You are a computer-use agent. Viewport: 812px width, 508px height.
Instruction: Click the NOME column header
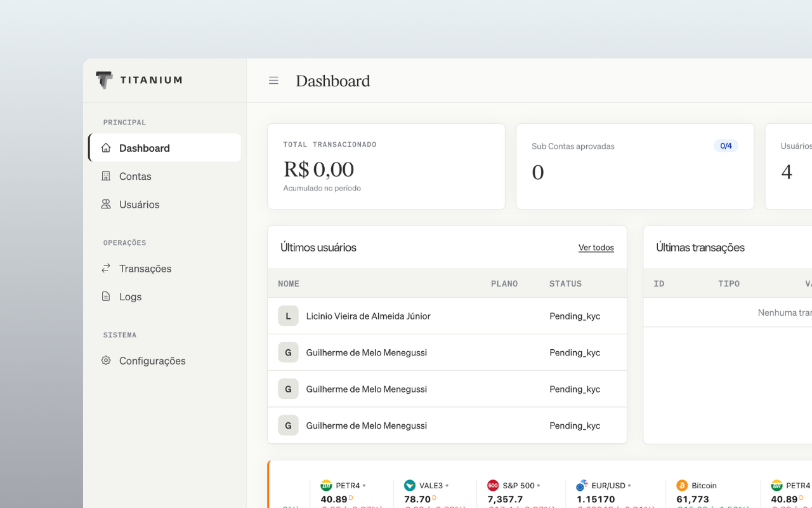(x=289, y=284)
